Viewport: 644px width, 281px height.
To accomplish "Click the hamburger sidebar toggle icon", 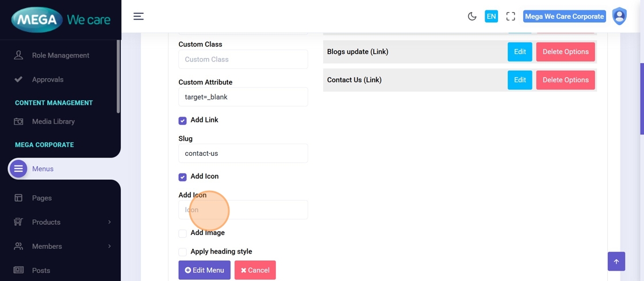I will (139, 16).
